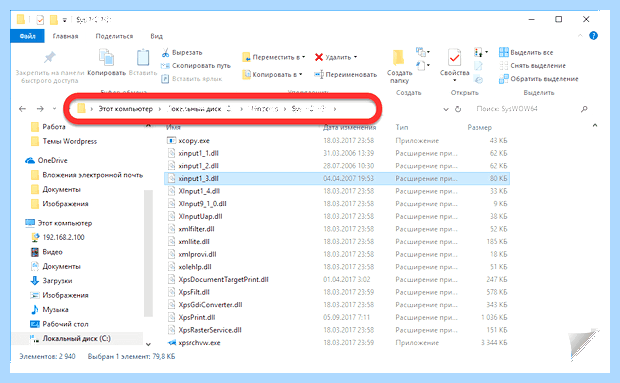
Task: Click the Вставить clipboard icon
Action: point(143,58)
